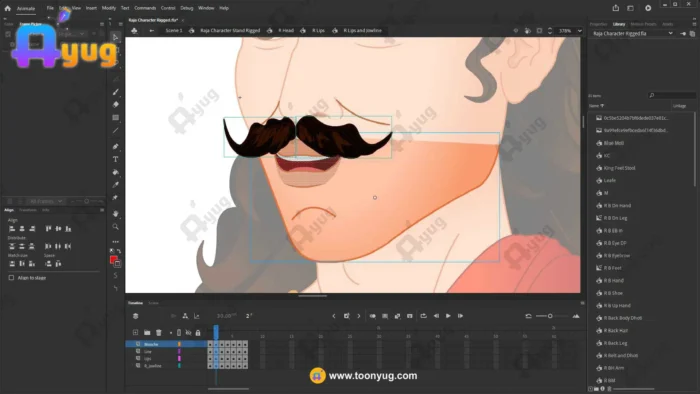Image resolution: width=700 pixels, height=394 pixels.
Task: Toggle outline view for all layers
Action: tap(179, 332)
